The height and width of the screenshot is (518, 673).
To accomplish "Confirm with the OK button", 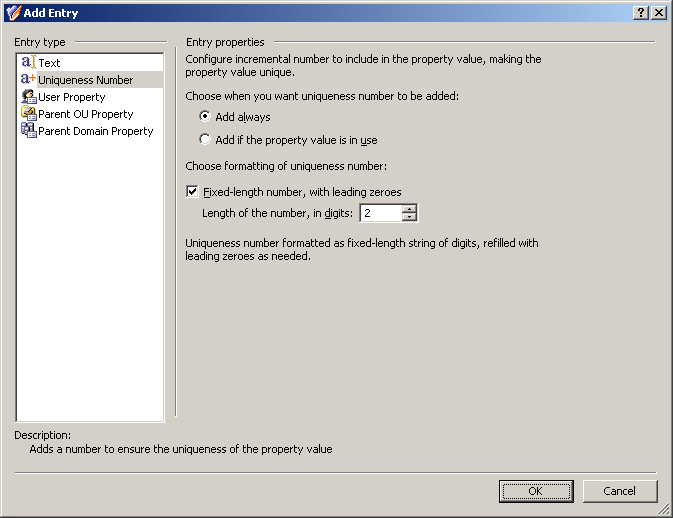I will pyautogui.click(x=536, y=491).
